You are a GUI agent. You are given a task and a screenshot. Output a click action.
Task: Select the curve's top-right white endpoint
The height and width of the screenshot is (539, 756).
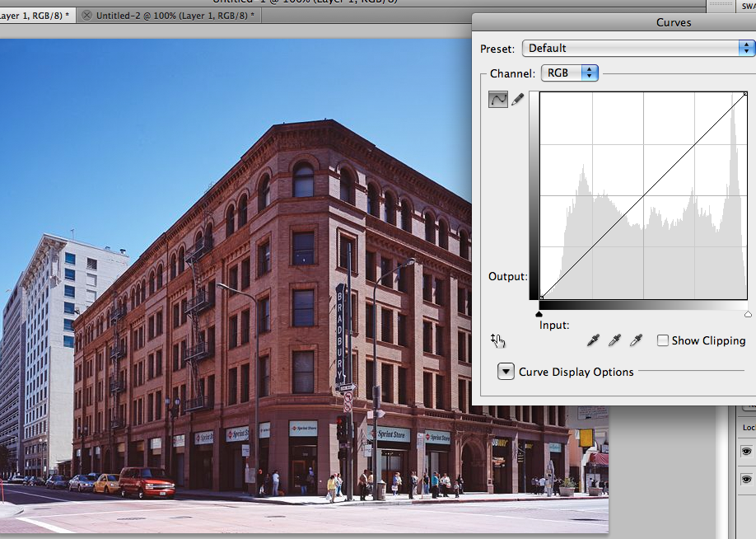coord(745,94)
